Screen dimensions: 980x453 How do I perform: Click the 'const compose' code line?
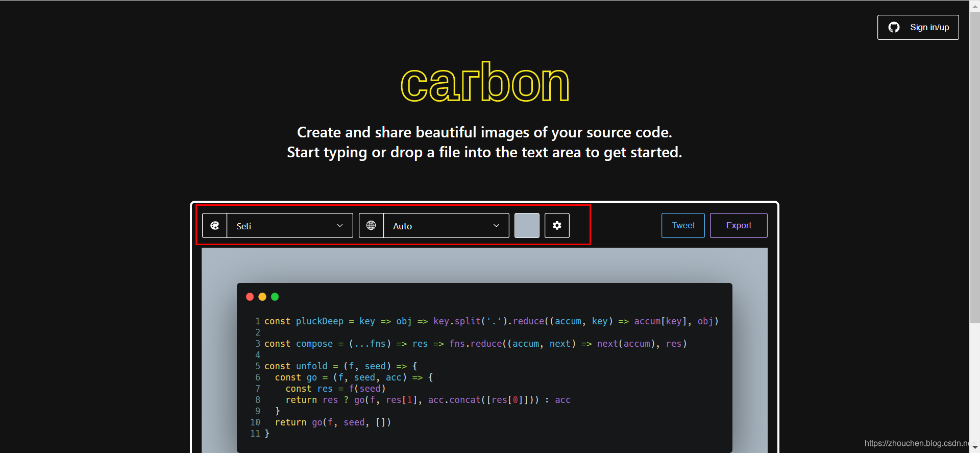click(x=475, y=344)
